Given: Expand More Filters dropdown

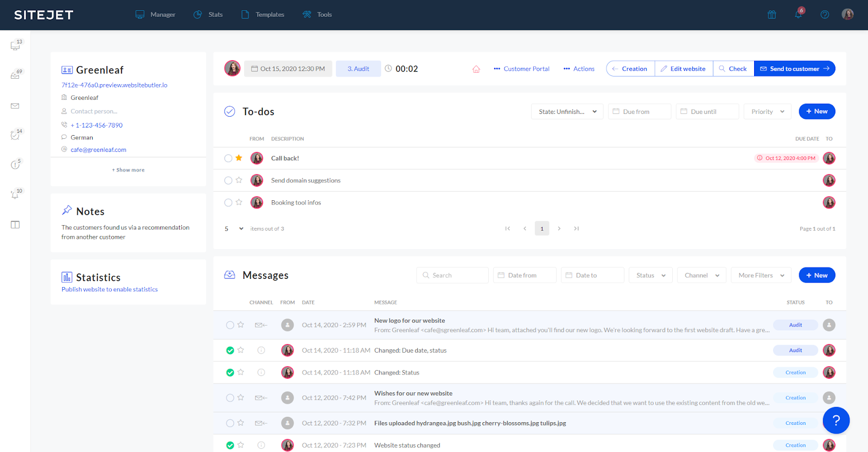Looking at the screenshot, I should pyautogui.click(x=761, y=275).
